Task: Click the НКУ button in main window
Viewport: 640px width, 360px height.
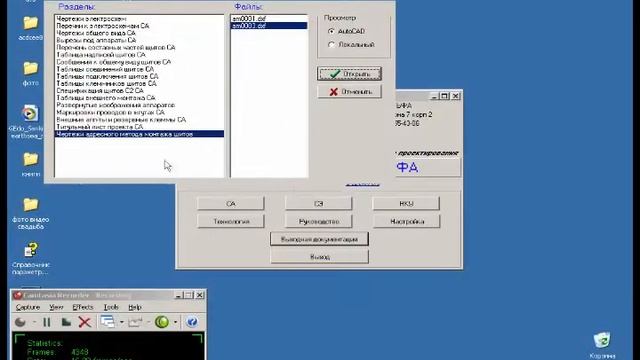Action: (406, 203)
